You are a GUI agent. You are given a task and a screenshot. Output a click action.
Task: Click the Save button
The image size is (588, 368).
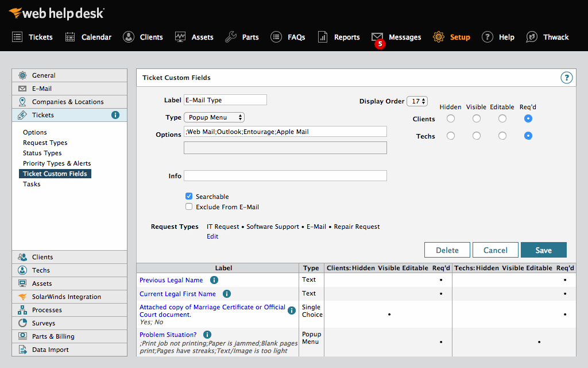click(x=543, y=250)
